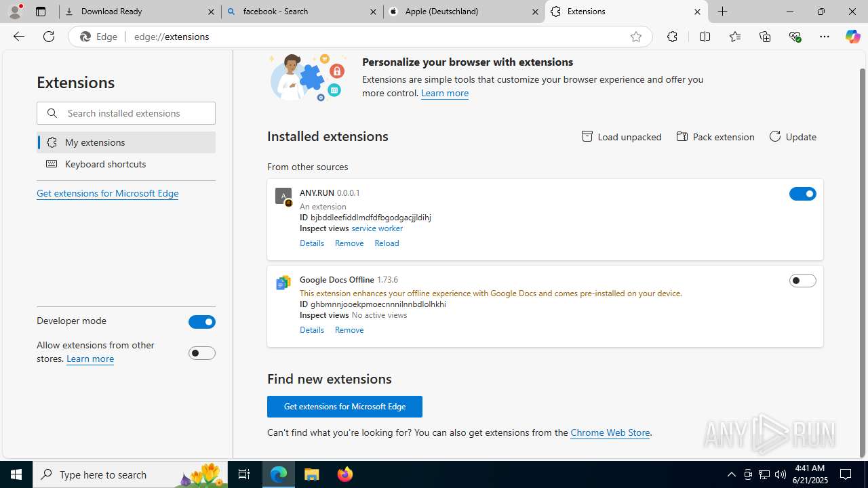This screenshot has height=488, width=868.
Task: Toggle Allow extensions from other stores
Action: point(201,353)
